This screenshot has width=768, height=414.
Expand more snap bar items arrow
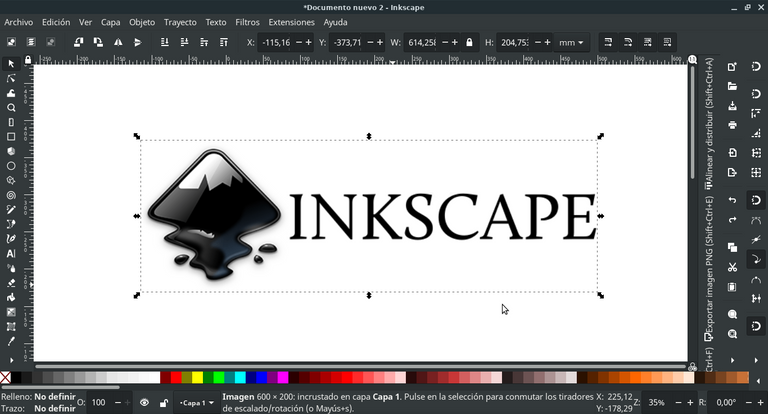pyautogui.click(x=756, y=360)
